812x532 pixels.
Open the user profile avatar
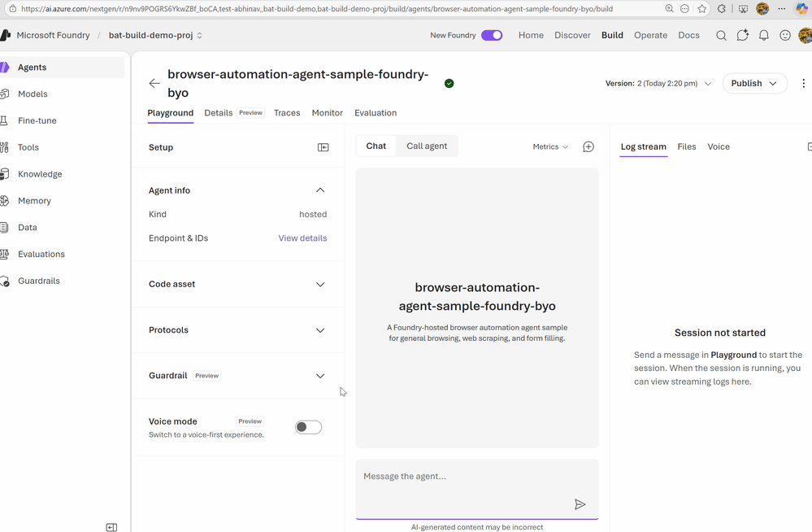tap(805, 35)
